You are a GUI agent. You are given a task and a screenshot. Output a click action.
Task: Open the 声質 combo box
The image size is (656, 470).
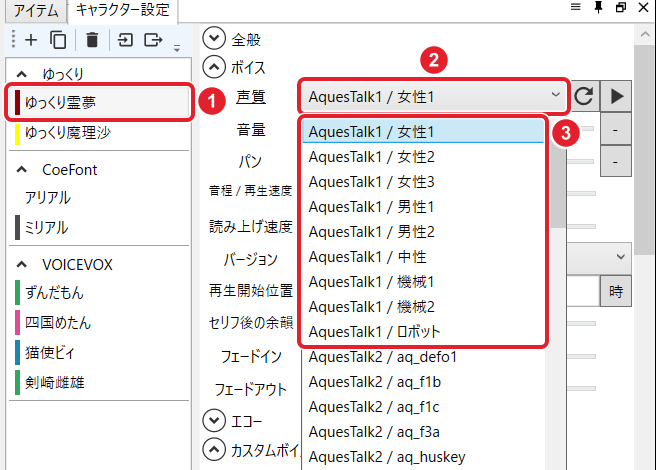[433, 97]
